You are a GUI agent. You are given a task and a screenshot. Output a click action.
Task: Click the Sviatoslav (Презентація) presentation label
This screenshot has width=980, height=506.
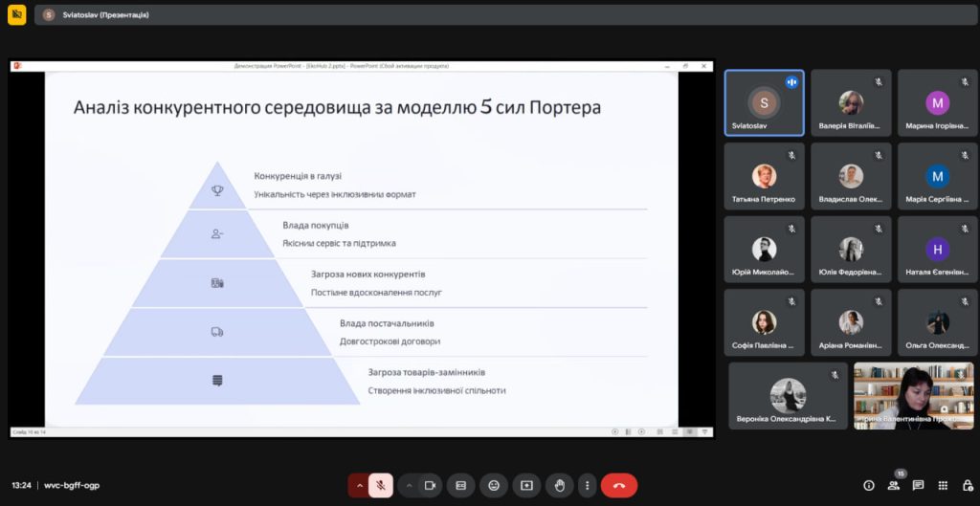[x=105, y=15]
